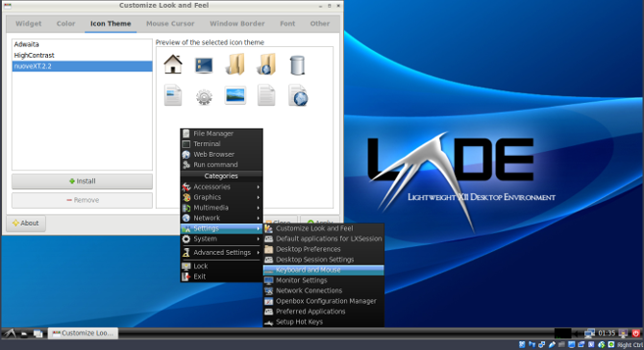The height and width of the screenshot is (350, 644).
Task: Switch to the Color tab
Action: (x=65, y=24)
